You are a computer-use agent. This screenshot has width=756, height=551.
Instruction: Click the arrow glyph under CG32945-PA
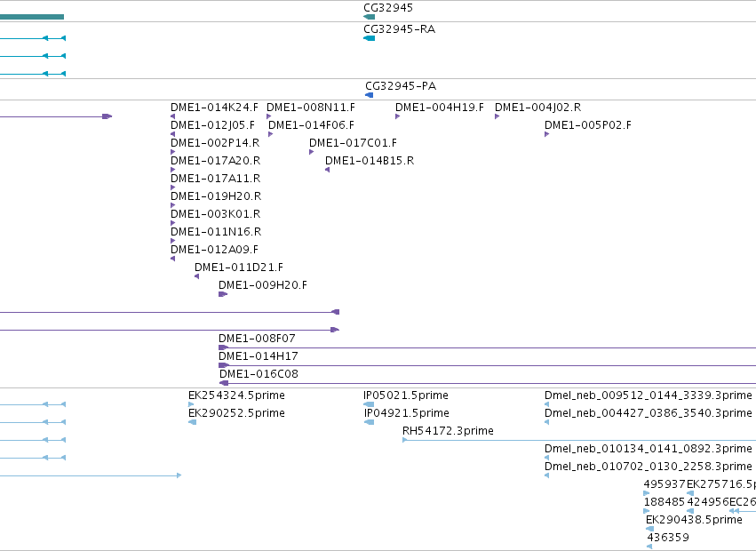370,95
